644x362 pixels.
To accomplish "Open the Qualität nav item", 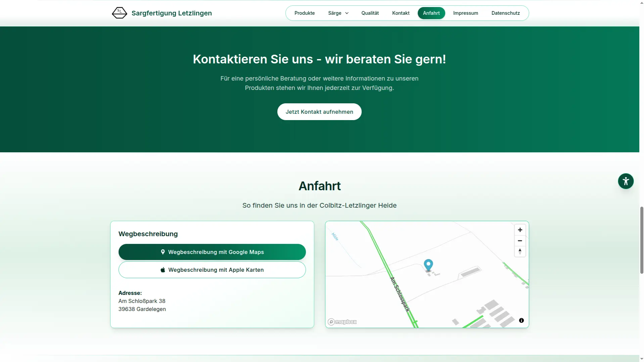I will [x=370, y=13].
